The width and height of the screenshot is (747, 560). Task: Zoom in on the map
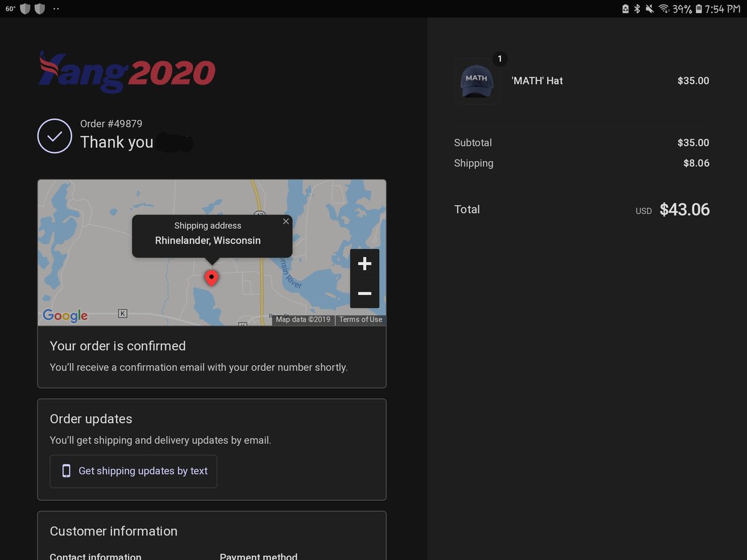pos(365,264)
